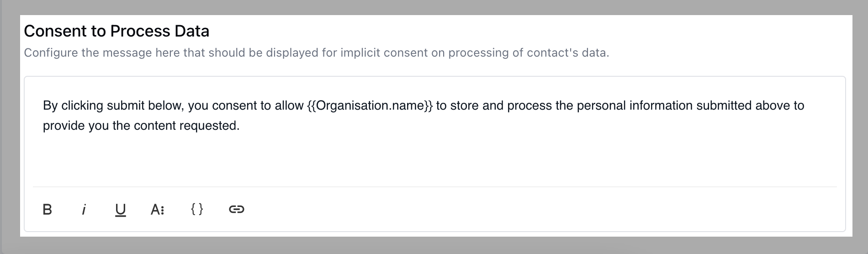
Task: Click the {{Organisation.name}} placeholder text
Action: point(370,106)
